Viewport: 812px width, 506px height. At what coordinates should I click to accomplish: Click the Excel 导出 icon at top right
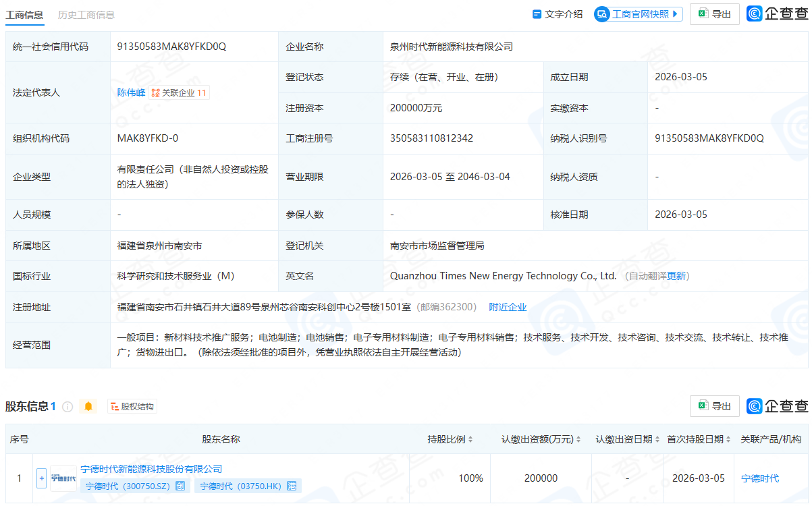(x=702, y=13)
